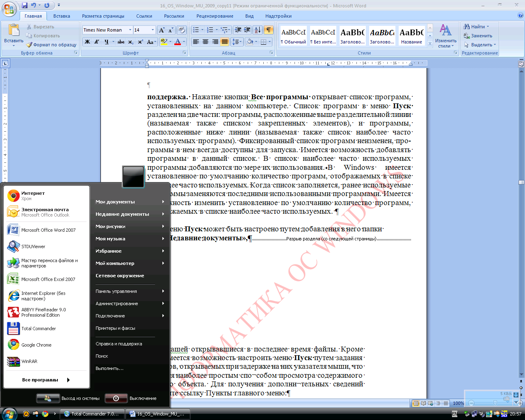Image resolution: width=525 pixels, height=420 pixels.
Task: Open the Ссылки ribbon tab
Action: tap(144, 16)
